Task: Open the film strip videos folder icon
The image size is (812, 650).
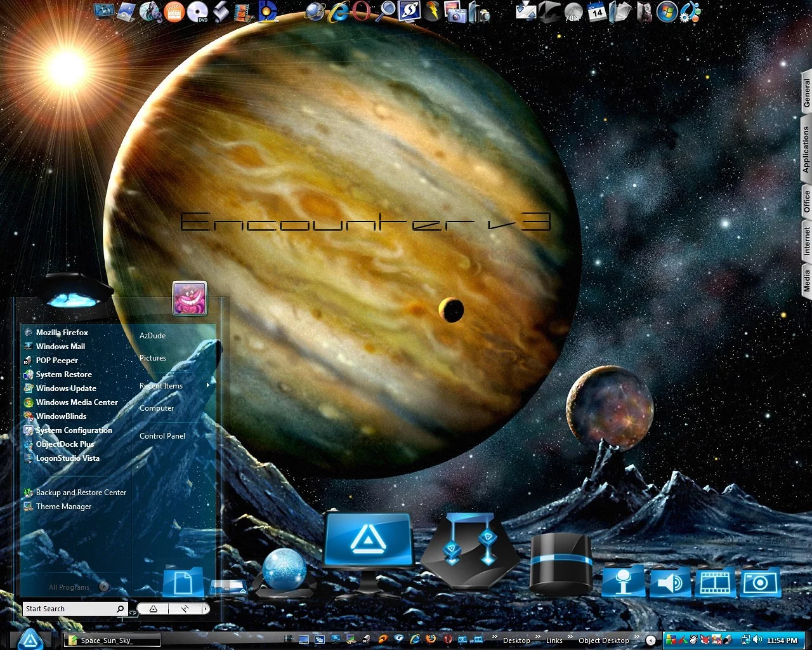Action: pyautogui.click(x=715, y=582)
